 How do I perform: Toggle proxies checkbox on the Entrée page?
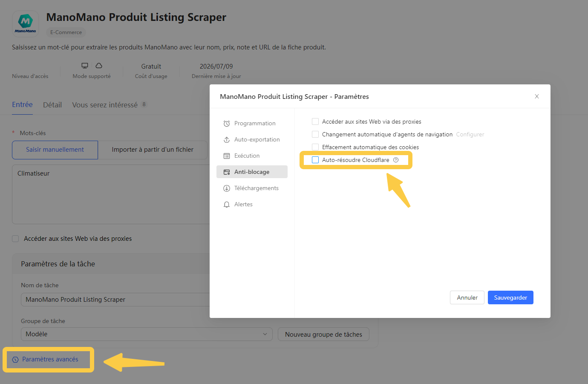pyautogui.click(x=15, y=239)
